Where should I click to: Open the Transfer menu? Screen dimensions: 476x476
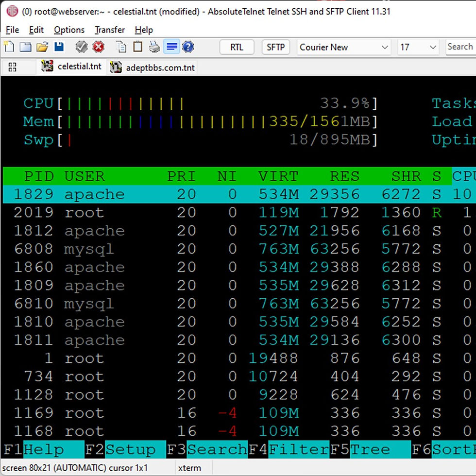click(x=110, y=30)
